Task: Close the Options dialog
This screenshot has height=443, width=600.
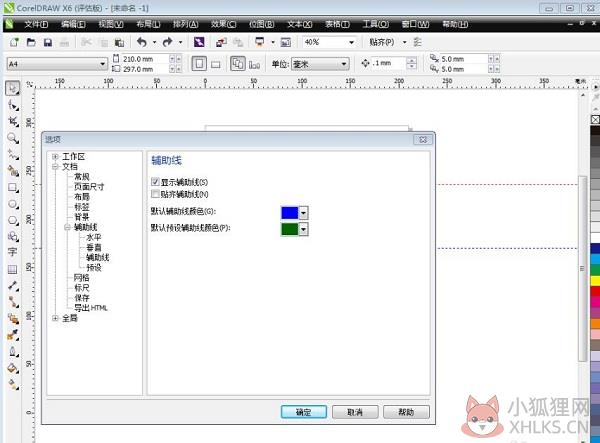Action: pyautogui.click(x=423, y=140)
